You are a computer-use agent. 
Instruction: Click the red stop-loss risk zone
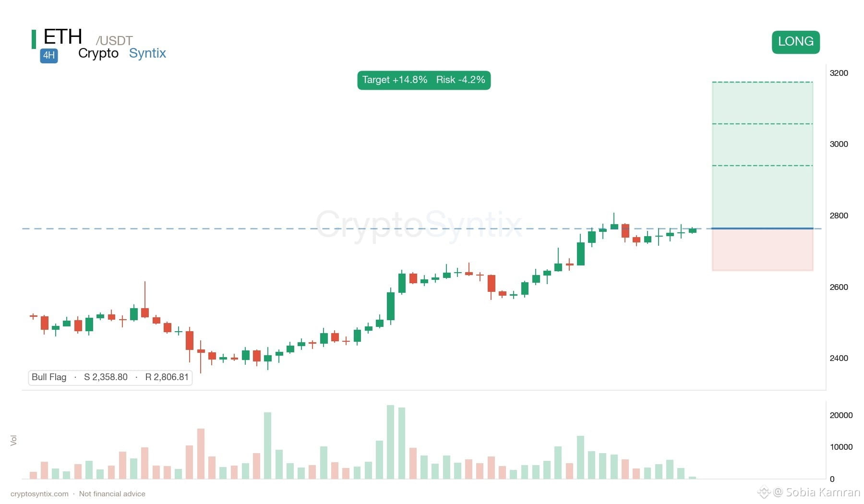[762, 250]
